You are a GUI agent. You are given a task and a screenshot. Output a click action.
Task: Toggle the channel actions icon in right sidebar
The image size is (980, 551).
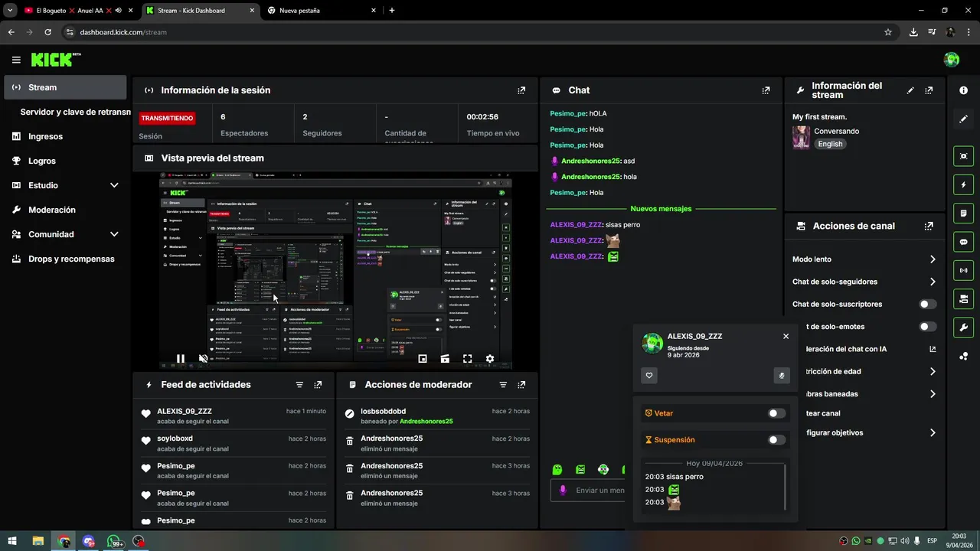(963, 298)
